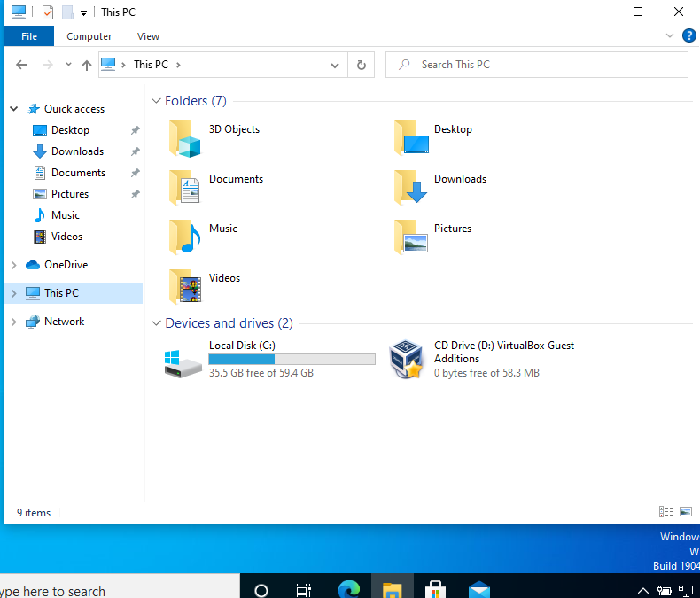Open Task View on the taskbar
This screenshot has width=700, height=598.
304,590
